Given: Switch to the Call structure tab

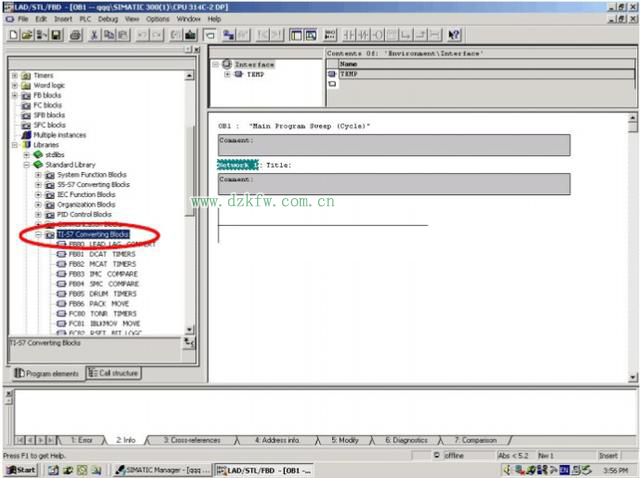Looking at the screenshot, I should [113, 373].
